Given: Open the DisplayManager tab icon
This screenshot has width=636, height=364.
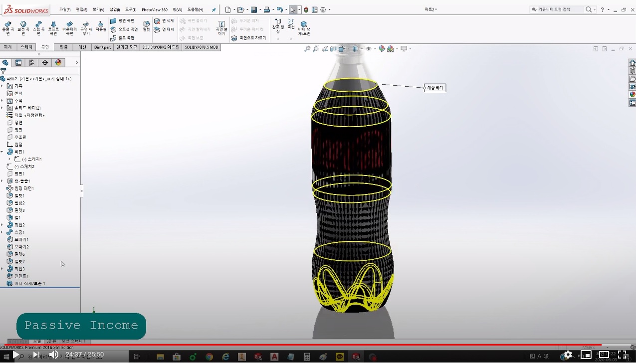Looking at the screenshot, I should point(58,62).
